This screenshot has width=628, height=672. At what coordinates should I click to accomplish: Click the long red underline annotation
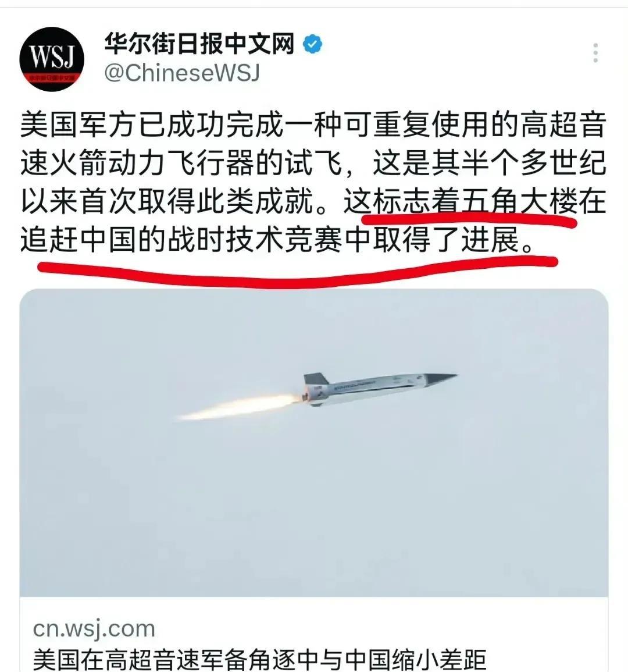coord(298,271)
